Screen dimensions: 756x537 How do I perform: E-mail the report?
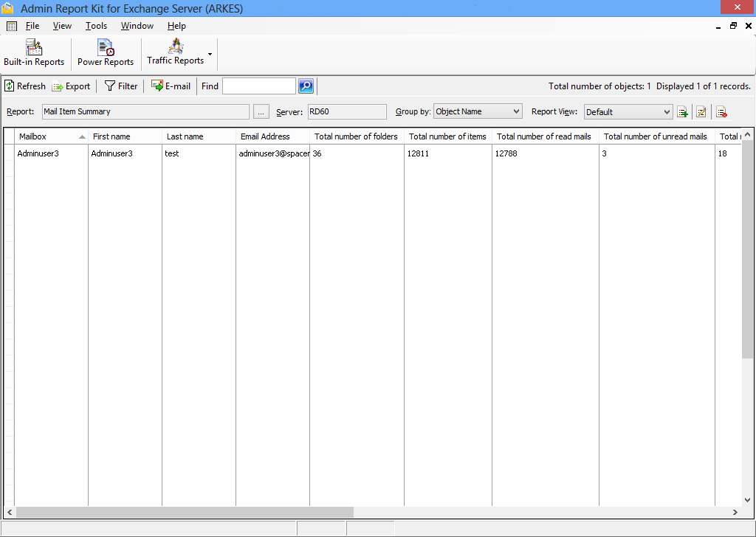tap(171, 86)
